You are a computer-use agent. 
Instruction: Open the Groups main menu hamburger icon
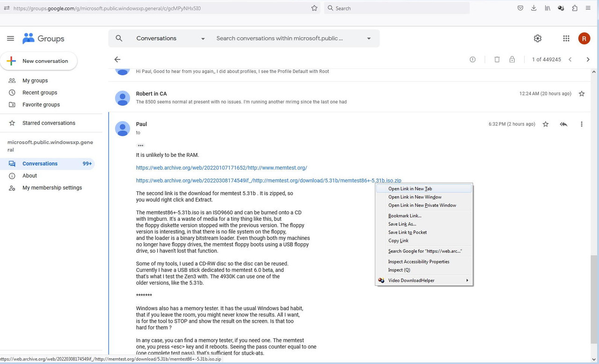pos(10,38)
